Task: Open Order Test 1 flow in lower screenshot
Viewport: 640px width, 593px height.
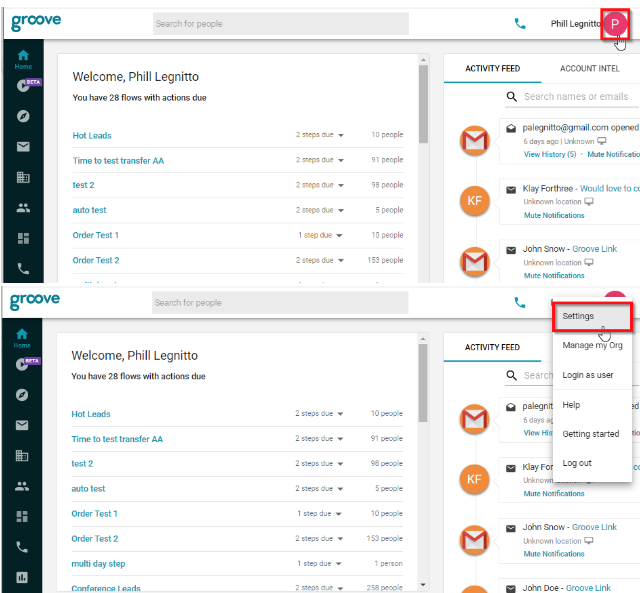Action: [94, 514]
